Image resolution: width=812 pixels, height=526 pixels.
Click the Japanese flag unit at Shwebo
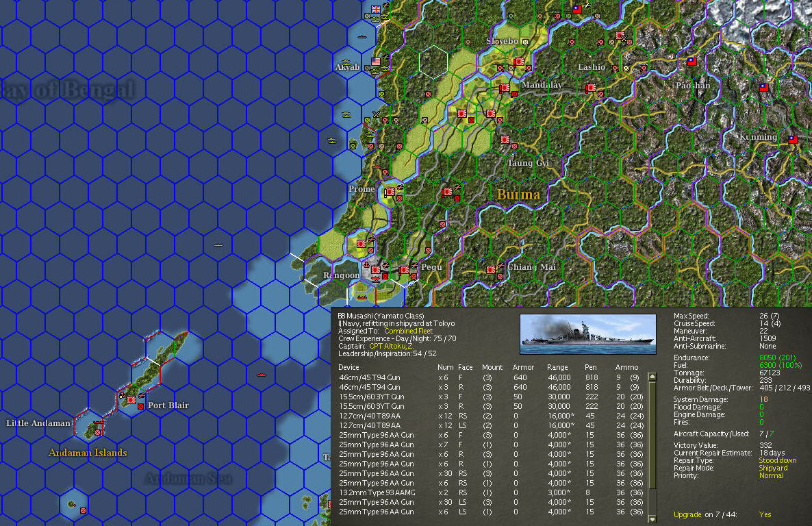tap(520, 62)
